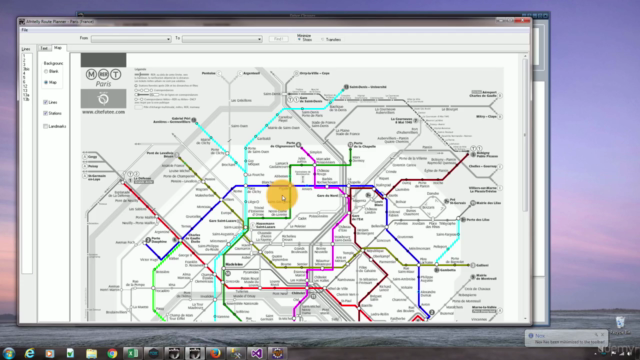Launch Internet Explorer from the taskbar
640x360 pixels.
coord(29,353)
